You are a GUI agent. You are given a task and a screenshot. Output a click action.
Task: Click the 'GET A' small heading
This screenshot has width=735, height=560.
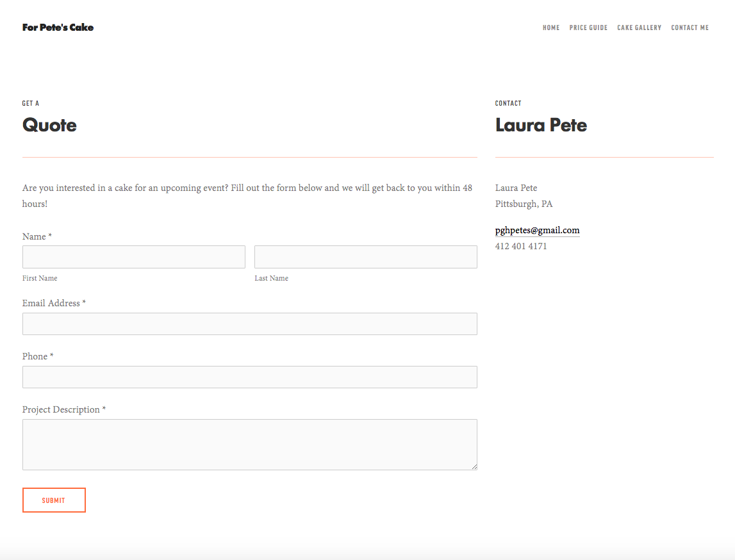(x=31, y=103)
